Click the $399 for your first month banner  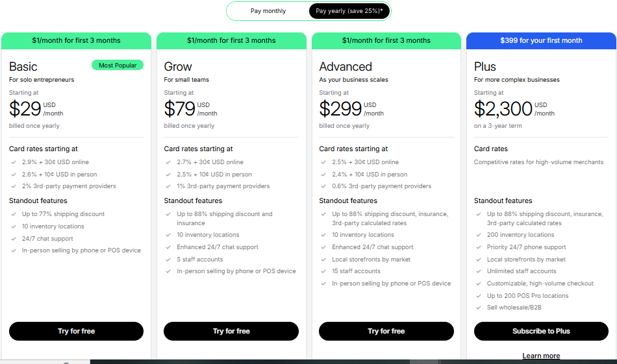541,40
